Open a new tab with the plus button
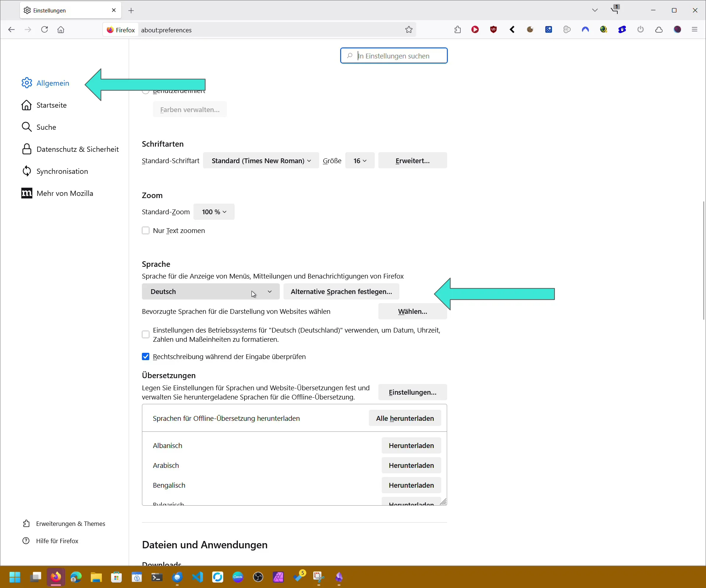The width and height of the screenshot is (706, 588). [x=131, y=11]
